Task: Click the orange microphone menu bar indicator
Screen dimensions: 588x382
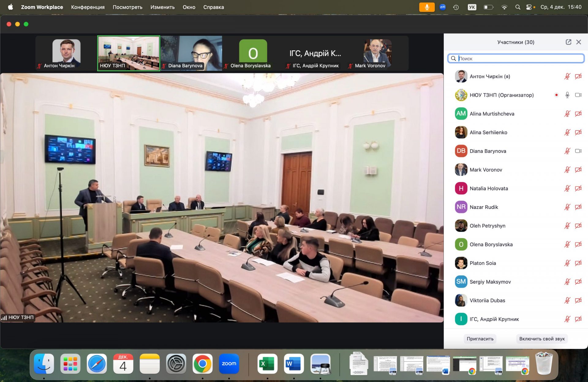Action: pos(427,7)
